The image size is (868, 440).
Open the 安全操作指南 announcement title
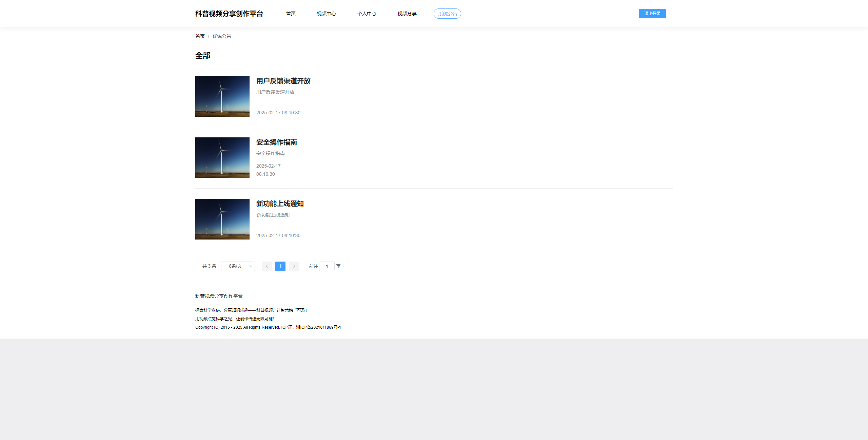(x=277, y=142)
